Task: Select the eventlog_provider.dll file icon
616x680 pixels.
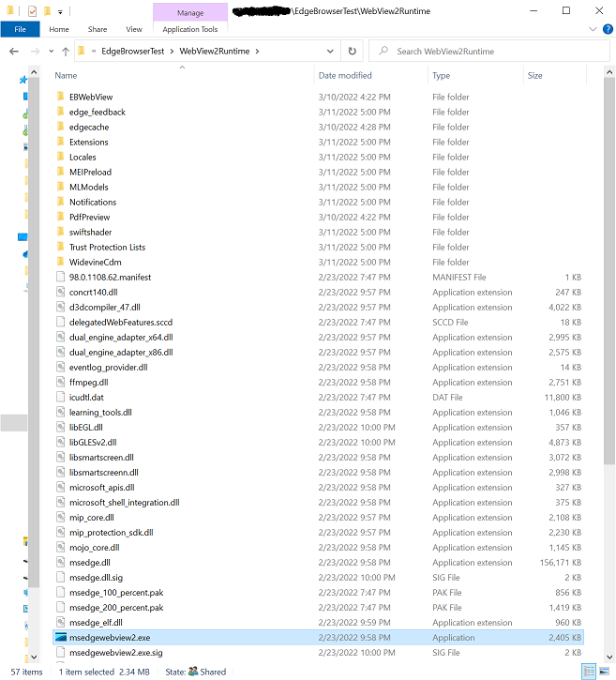Action: point(61,368)
